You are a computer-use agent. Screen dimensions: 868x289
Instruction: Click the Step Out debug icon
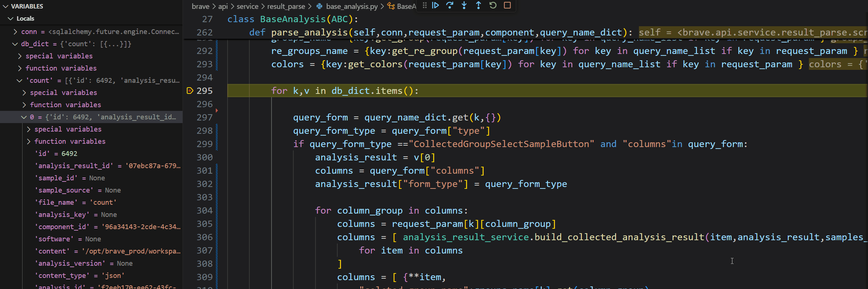point(479,6)
